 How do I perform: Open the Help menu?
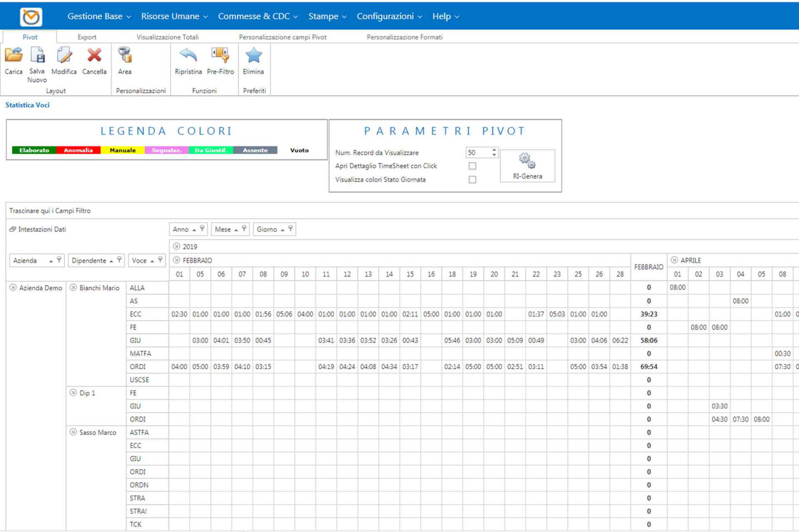(x=445, y=16)
